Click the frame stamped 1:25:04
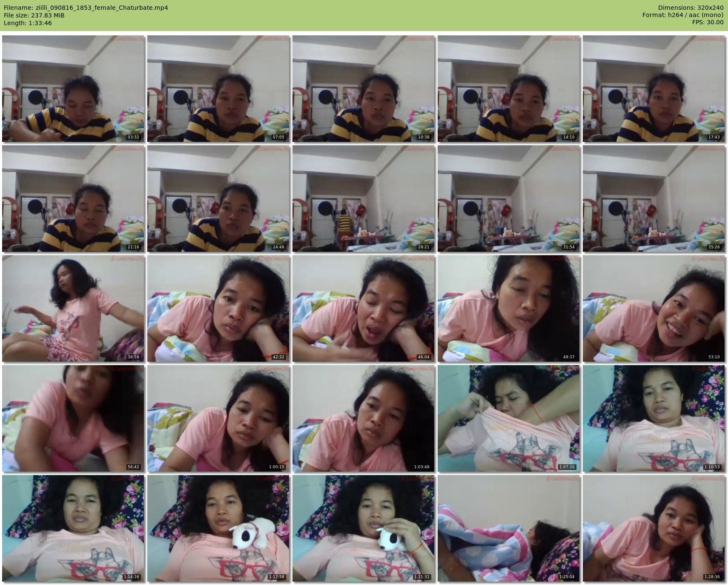Image resolution: width=728 pixels, height=585 pixels. (x=509, y=528)
